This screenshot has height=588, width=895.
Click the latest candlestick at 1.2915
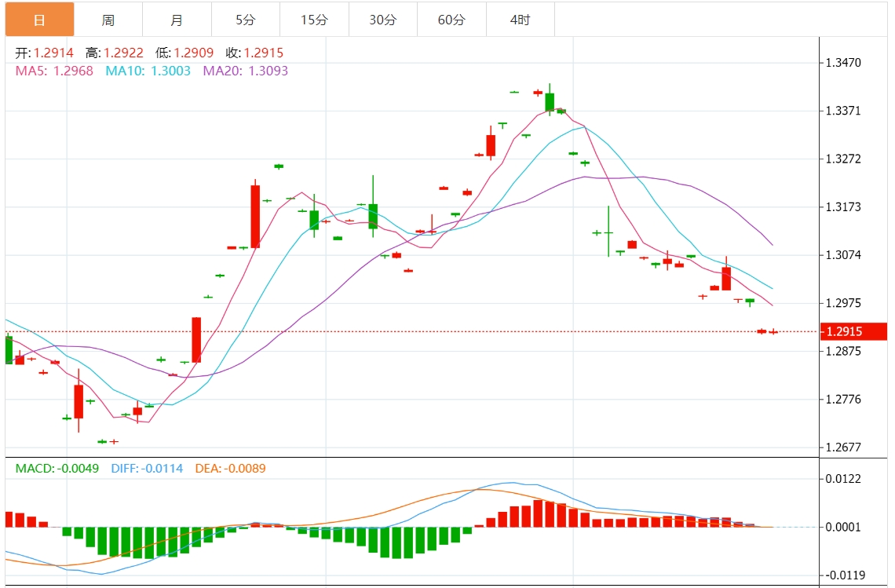[773, 331]
